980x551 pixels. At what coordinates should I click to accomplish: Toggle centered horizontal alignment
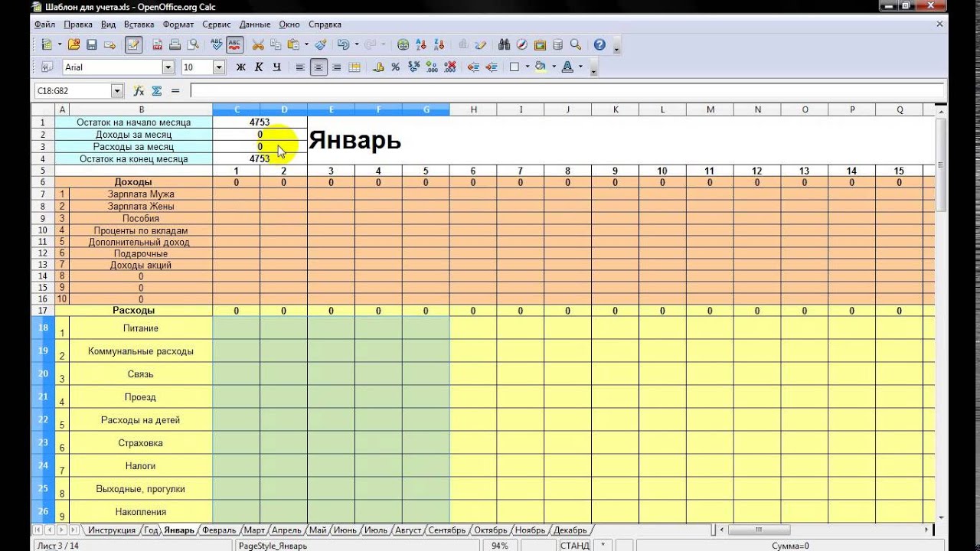[x=318, y=67]
